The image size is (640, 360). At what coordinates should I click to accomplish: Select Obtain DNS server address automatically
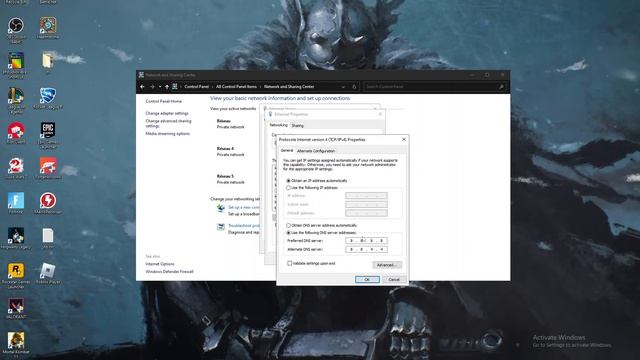[289, 225]
